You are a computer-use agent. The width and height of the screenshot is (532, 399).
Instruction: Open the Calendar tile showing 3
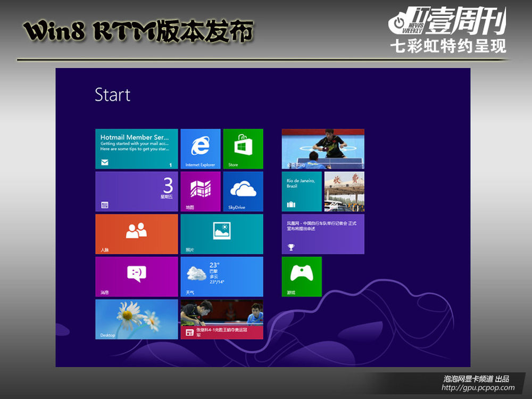(137, 191)
